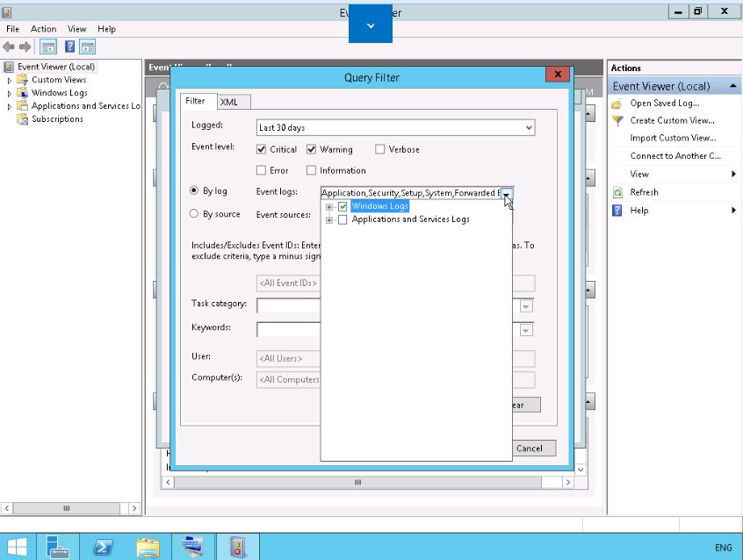The height and width of the screenshot is (560, 743).
Task: Click the Event Viewer title bar app icon
Action: click(x=7, y=12)
